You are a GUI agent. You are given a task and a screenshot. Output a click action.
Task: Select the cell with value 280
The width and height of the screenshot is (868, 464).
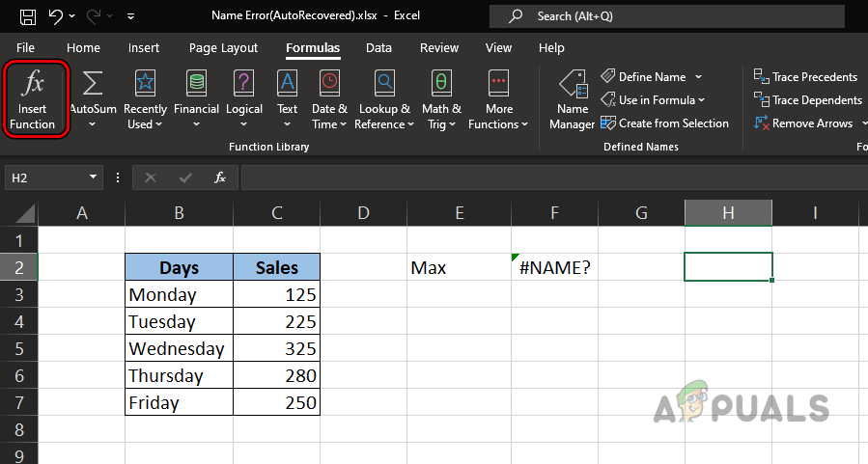click(x=277, y=375)
